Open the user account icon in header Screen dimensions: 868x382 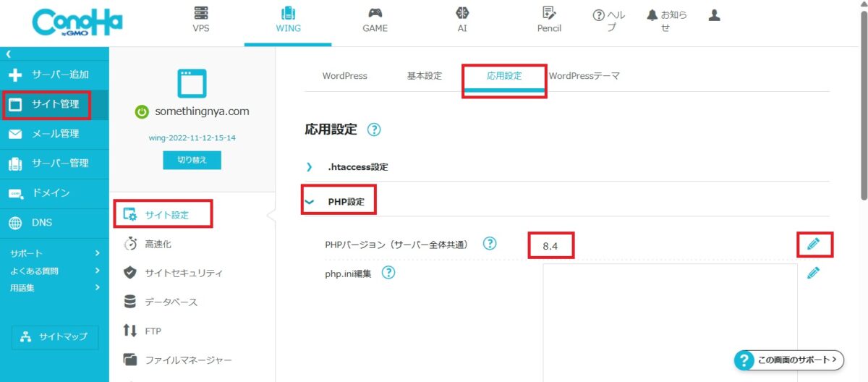point(714,15)
